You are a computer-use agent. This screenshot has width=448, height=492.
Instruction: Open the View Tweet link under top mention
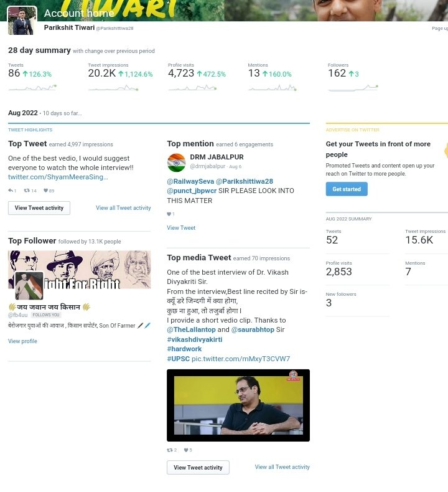point(181,228)
